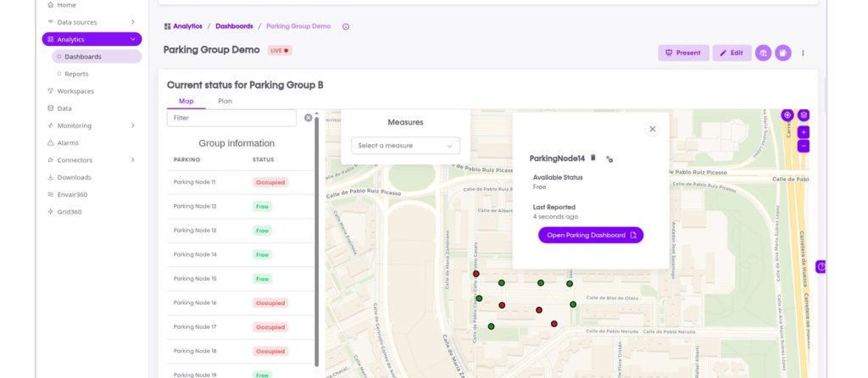Viewport: 868px width, 378px height.
Task: Select the Parking Node 18 row
Action: 240,352
